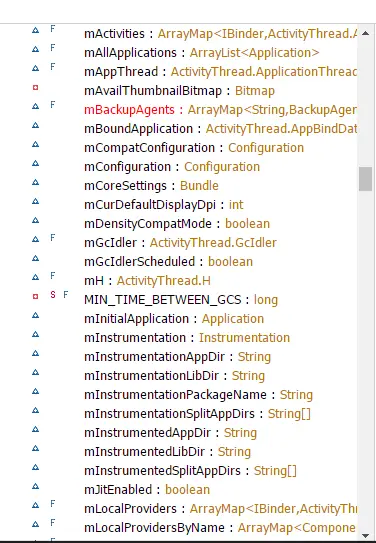Click the field icon beside mBoundApplication
The width and height of the screenshot is (376, 543).
click(x=35, y=125)
